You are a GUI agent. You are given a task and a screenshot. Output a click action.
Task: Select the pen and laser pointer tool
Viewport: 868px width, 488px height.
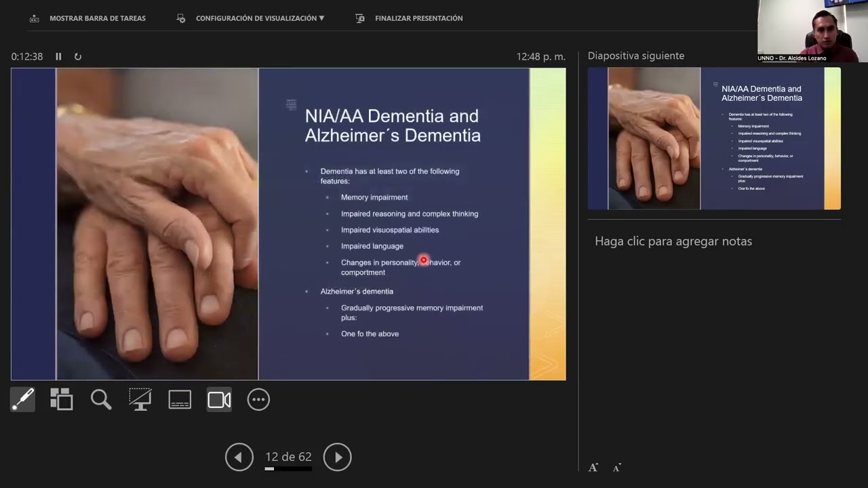click(x=22, y=400)
